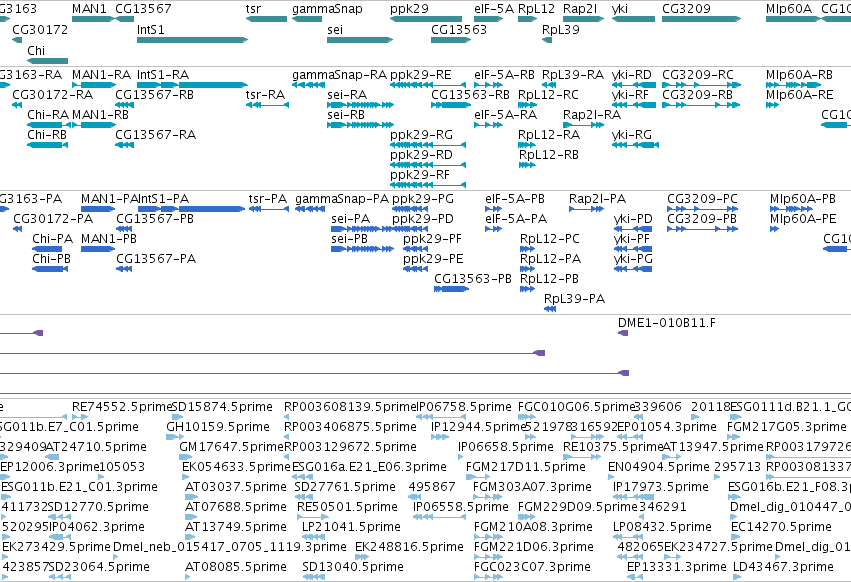Select the RpL39 gene feature
The height and width of the screenshot is (582, 851).
pos(547,40)
